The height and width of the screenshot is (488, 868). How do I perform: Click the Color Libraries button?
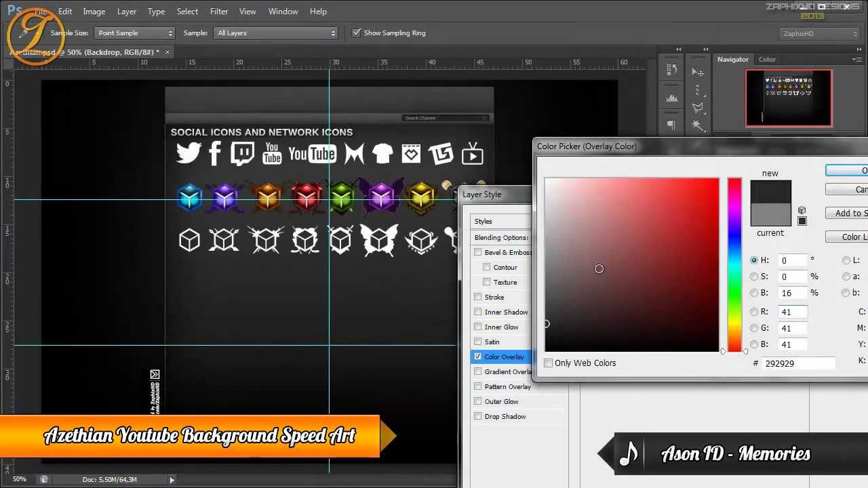click(x=847, y=237)
